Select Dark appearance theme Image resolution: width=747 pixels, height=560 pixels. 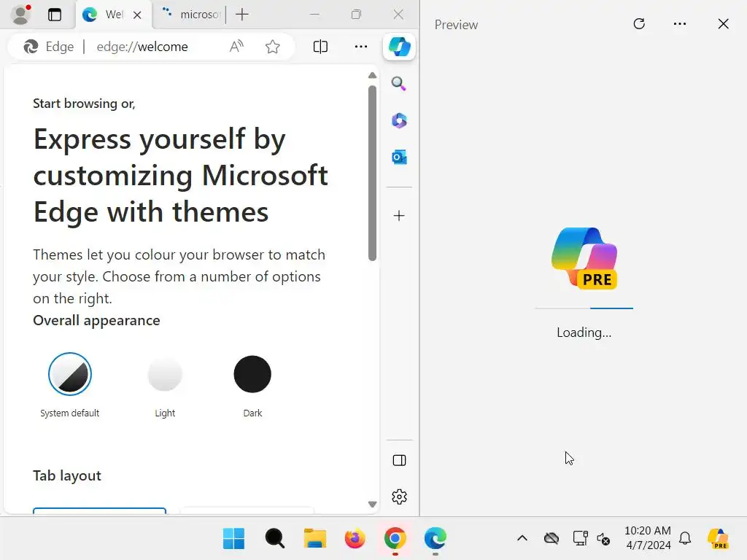click(252, 374)
